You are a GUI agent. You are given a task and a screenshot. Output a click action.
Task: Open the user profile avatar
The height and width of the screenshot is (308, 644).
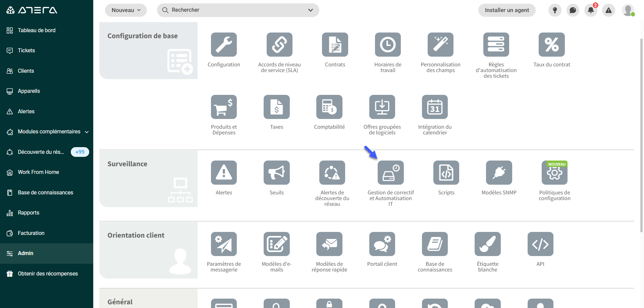click(x=628, y=10)
